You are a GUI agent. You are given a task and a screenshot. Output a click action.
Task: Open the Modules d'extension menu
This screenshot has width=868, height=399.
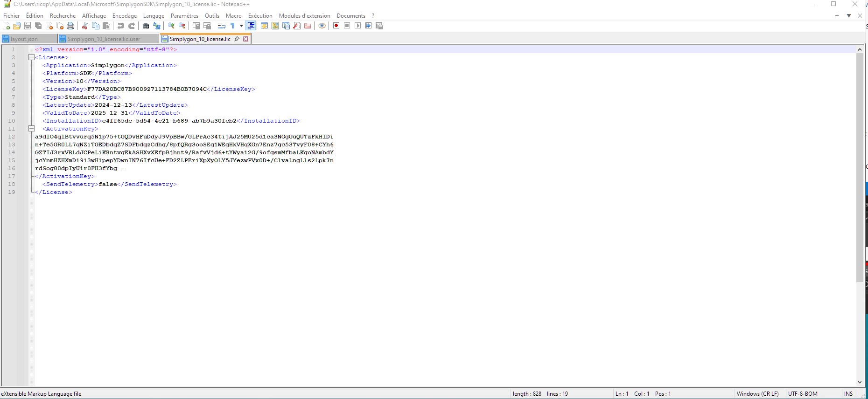point(305,16)
